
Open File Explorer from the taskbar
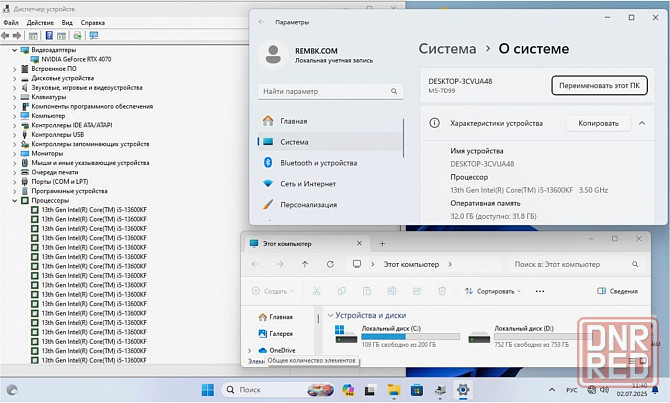point(394,390)
